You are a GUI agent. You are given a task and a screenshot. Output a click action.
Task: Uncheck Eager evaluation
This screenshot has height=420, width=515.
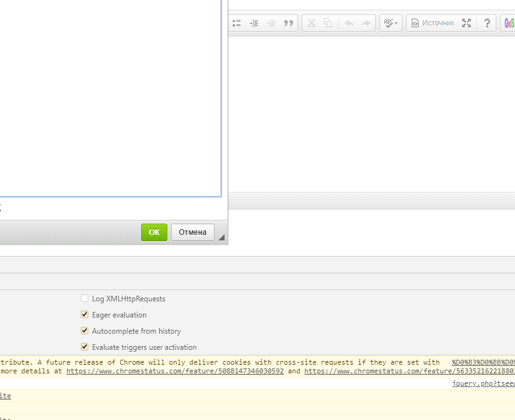[85, 315]
